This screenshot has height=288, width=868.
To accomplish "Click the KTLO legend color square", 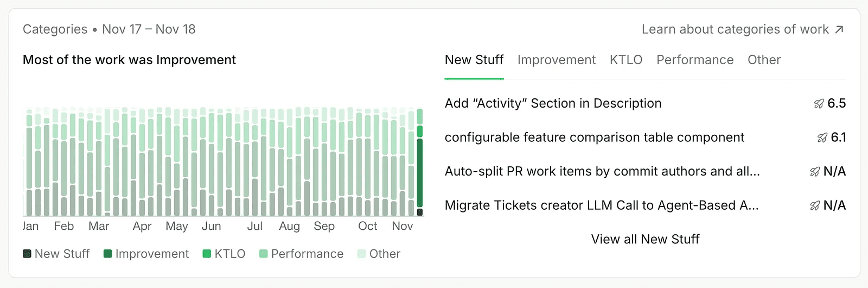I will [207, 254].
